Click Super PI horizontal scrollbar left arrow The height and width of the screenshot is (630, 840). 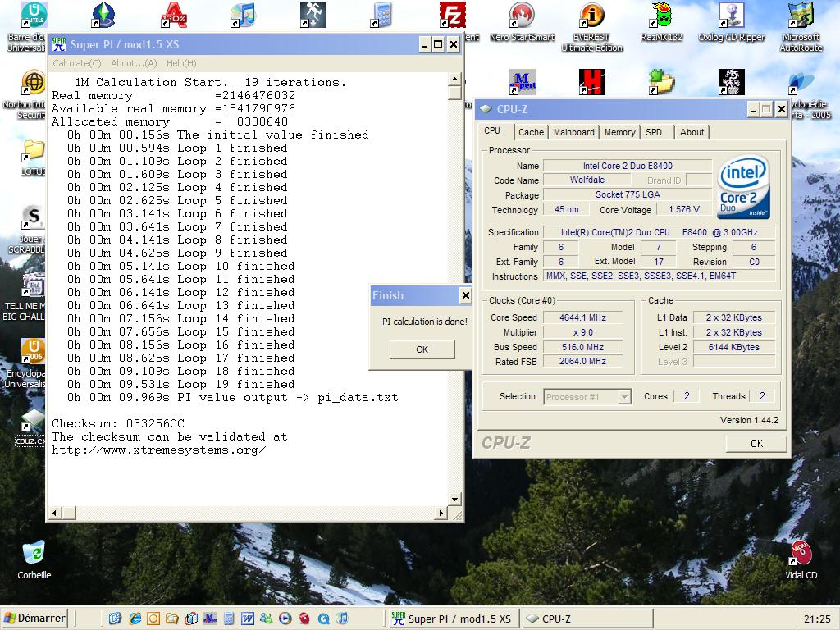pyautogui.click(x=55, y=514)
